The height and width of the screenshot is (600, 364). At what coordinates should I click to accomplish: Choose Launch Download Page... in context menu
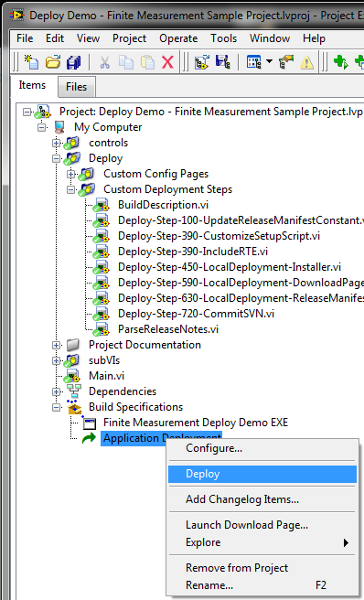[262, 525]
